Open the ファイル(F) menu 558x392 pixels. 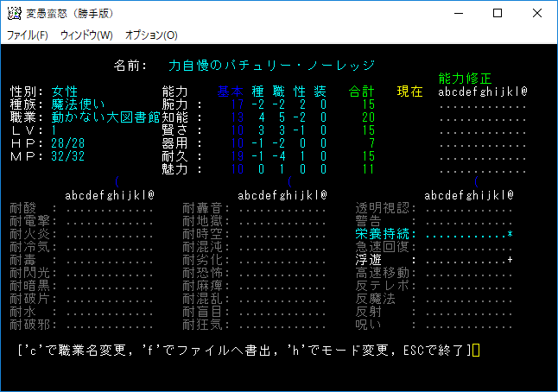pyautogui.click(x=28, y=35)
